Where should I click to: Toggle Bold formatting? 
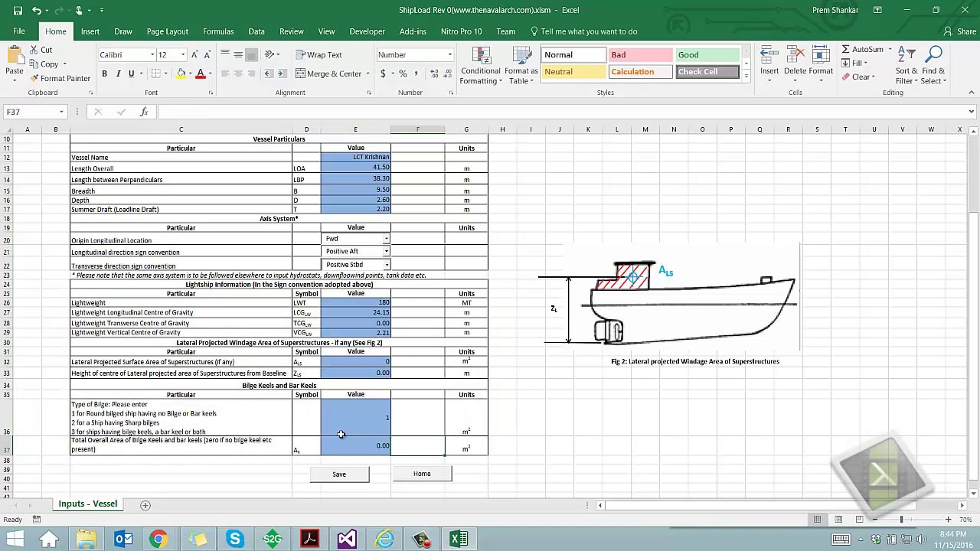point(104,73)
